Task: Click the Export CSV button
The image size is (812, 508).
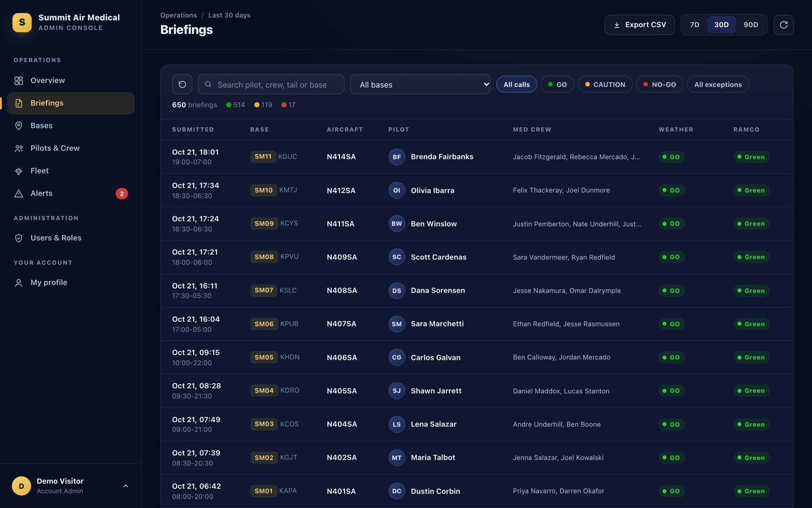Action: point(639,25)
